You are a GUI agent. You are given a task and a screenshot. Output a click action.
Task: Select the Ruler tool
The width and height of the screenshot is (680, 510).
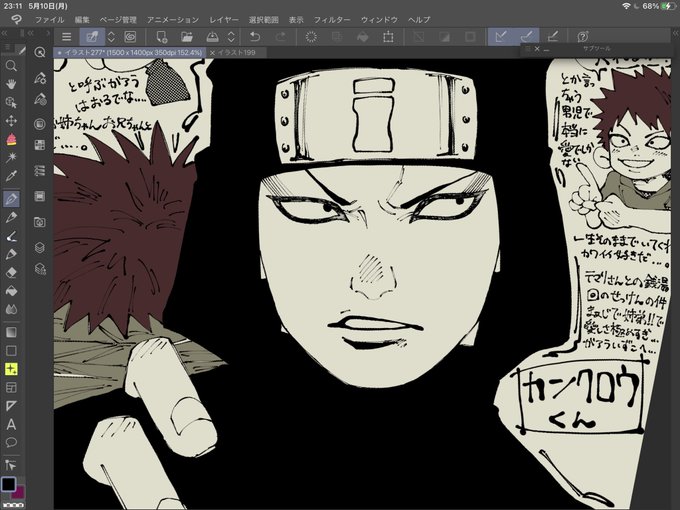[11, 405]
